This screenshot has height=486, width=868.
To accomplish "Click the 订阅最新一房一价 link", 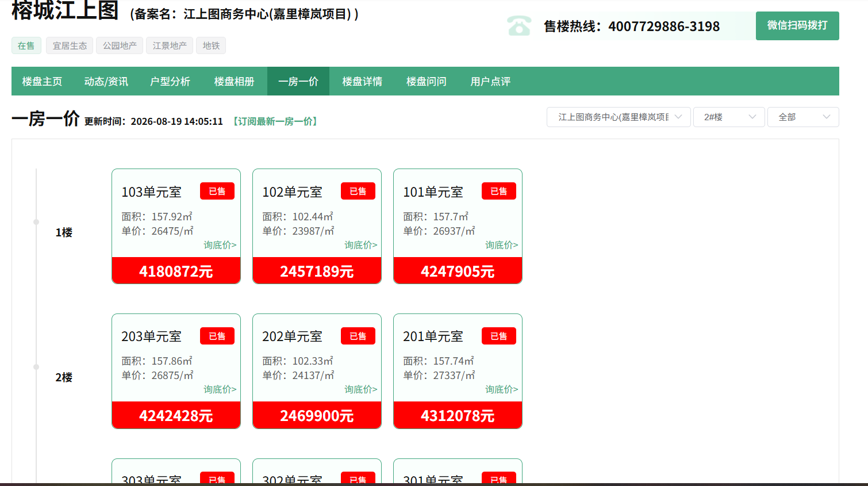I will 275,121.
